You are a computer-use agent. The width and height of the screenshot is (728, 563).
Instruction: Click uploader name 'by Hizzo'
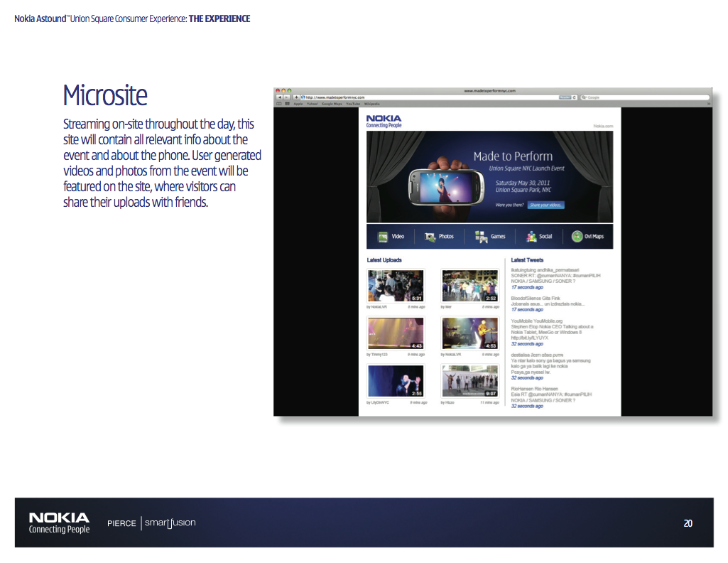(447, 402)
